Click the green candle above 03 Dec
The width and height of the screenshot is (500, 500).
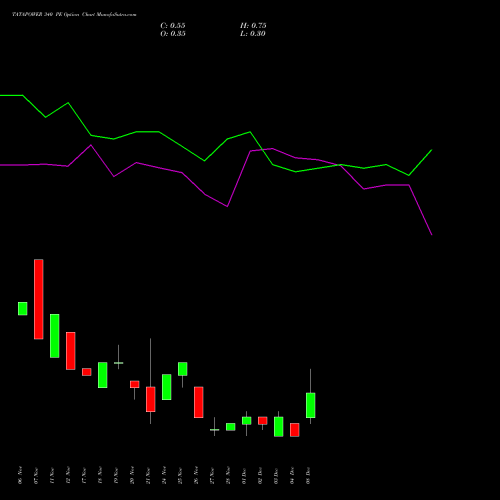[279, 426]
